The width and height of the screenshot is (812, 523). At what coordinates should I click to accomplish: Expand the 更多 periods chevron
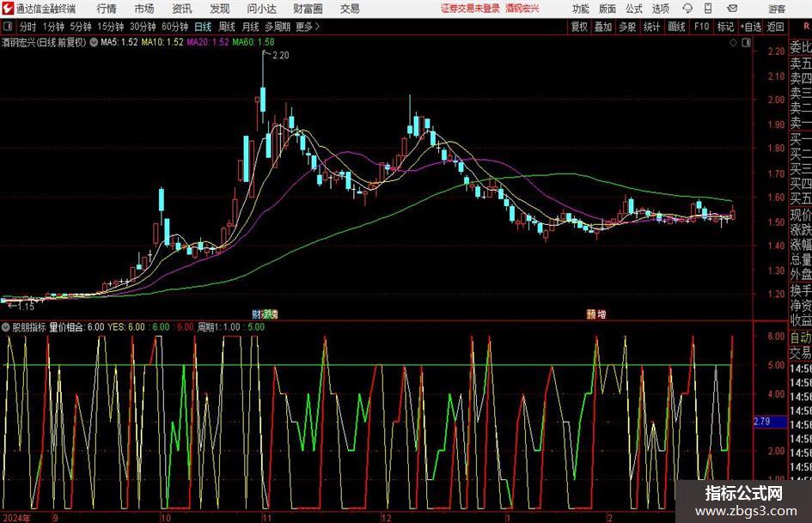point(308,27)
